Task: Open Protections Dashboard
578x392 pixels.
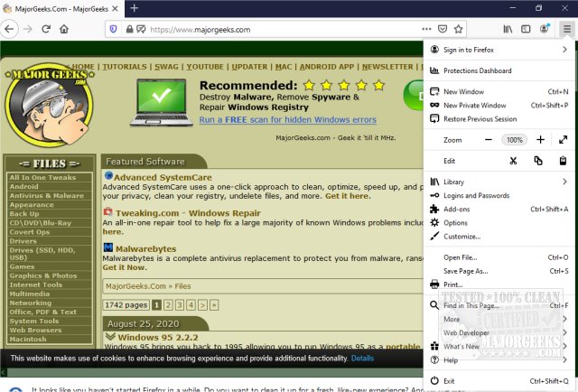Action: [x=499, y=70]
